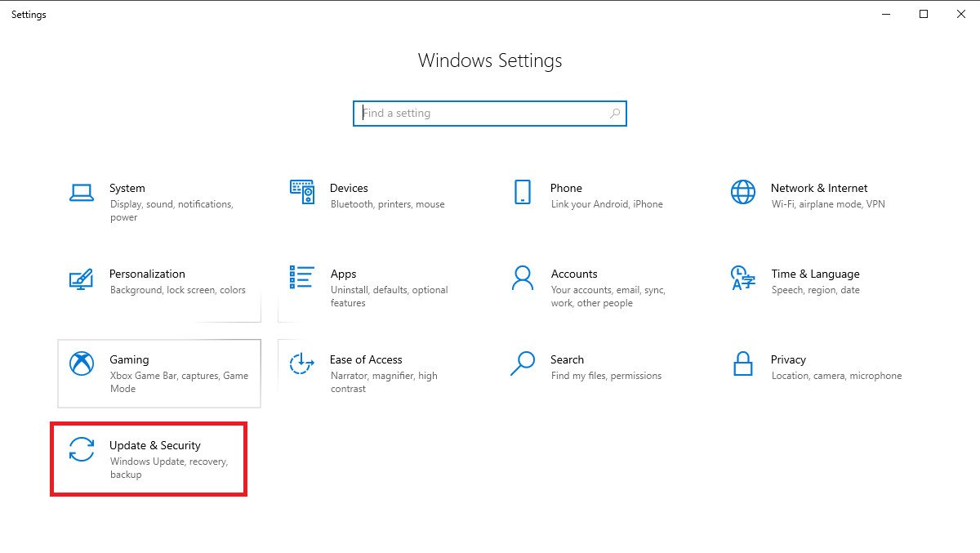
Task: Click the Time & Language icon
Action: click(743, 278)
